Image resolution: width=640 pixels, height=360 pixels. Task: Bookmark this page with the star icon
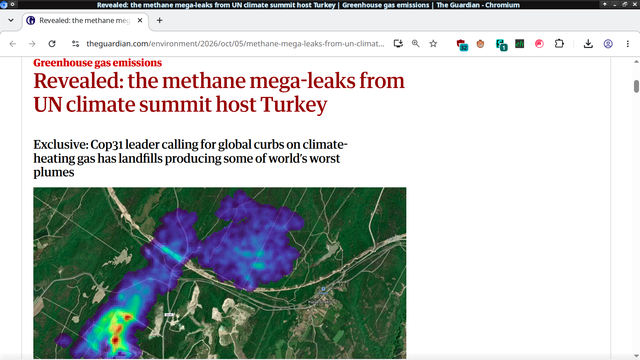pyautogui.click(x=433, y=44)
